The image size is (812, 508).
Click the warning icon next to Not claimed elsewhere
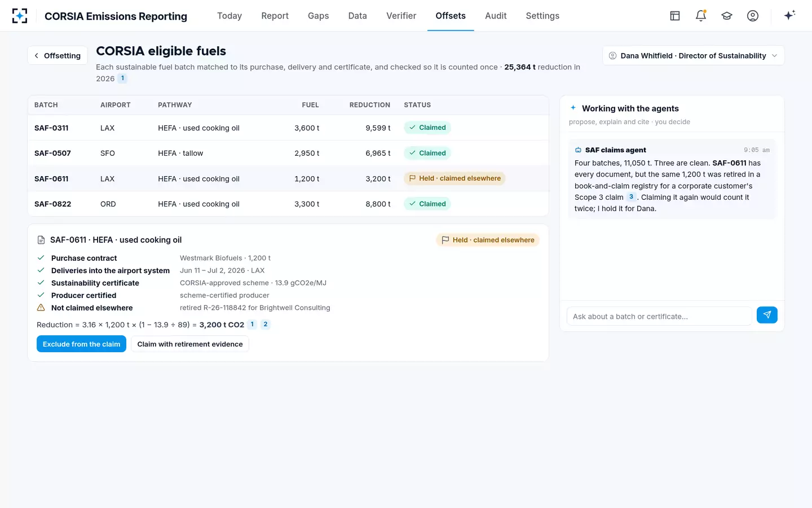click(x=41, y=308)
